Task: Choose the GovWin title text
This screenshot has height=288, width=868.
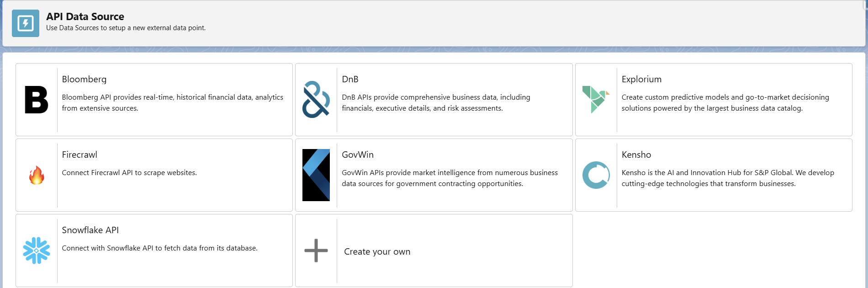Action: pos(358,155)
